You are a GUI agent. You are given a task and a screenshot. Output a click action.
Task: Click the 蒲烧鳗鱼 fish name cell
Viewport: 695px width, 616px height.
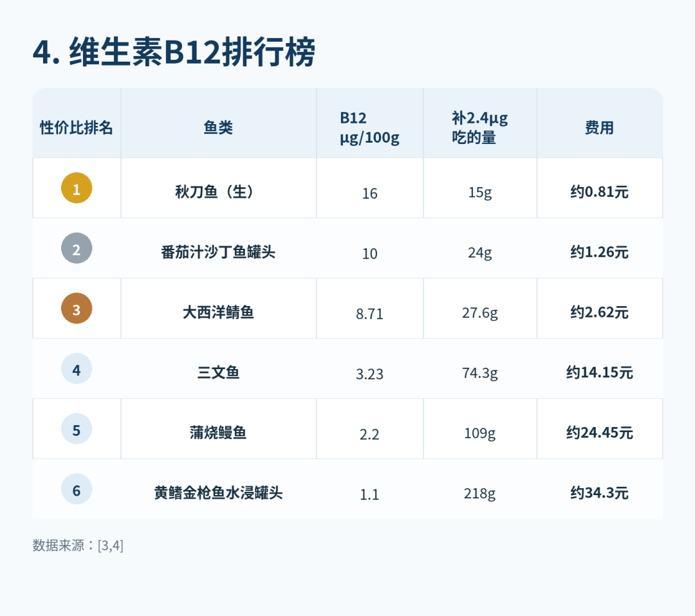pos(219,429)
